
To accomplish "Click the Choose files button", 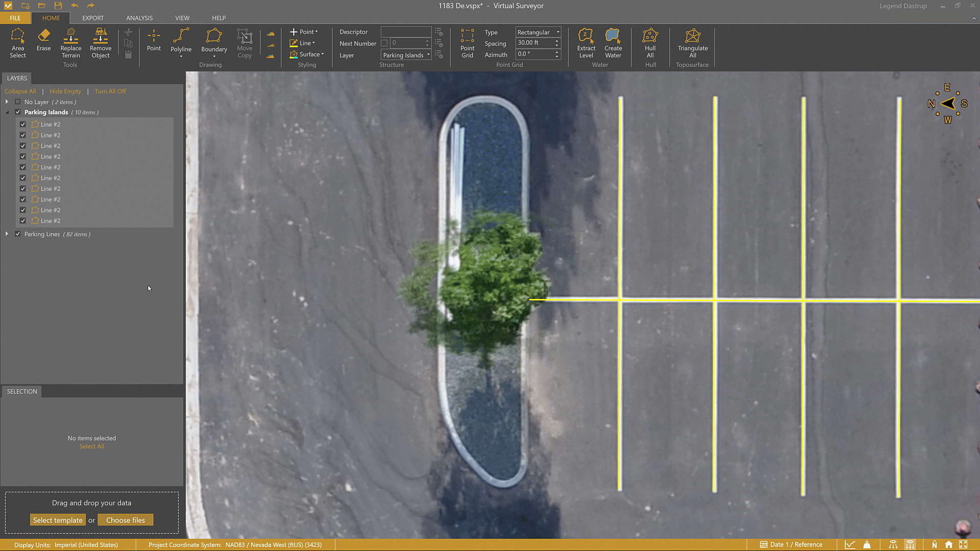I will tap(125, 520).
